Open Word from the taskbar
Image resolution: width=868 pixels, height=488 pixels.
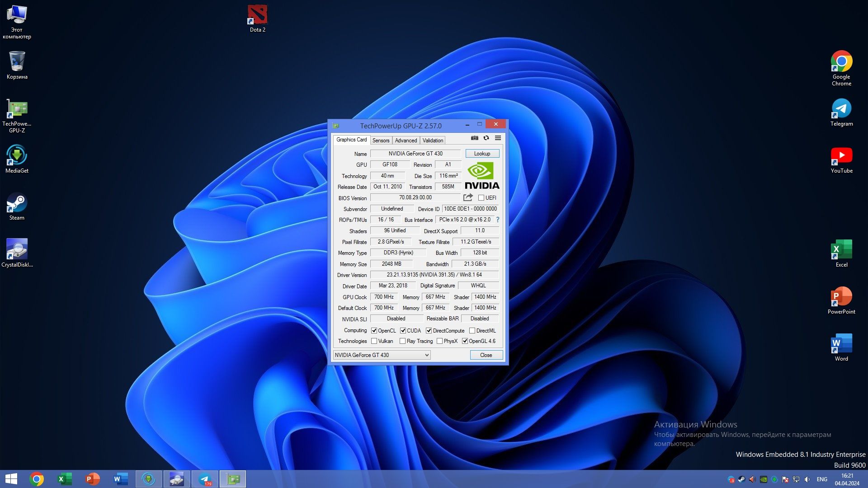coord(120,479)
